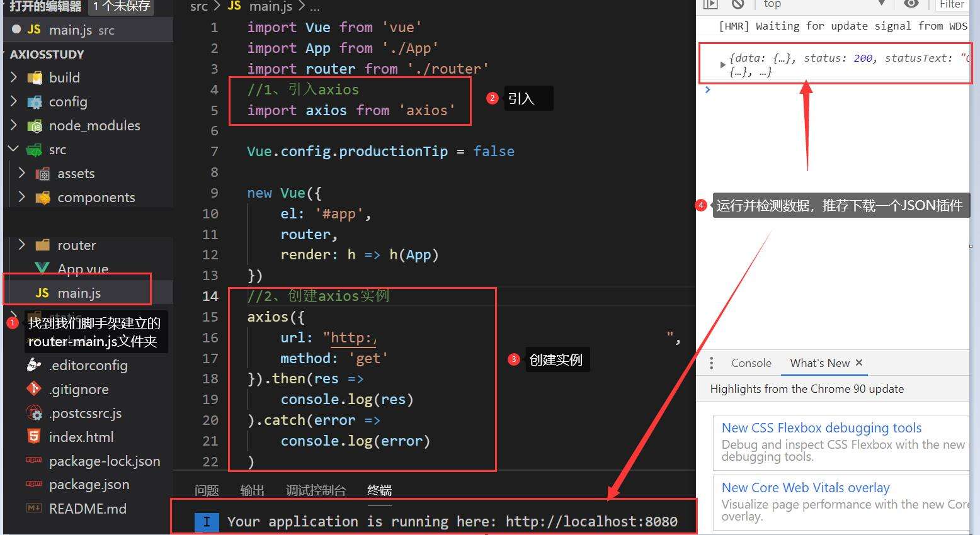The image size is (980, 535).
Task: Click the .postcssrc.js file icon
Action: pos(34,413)
